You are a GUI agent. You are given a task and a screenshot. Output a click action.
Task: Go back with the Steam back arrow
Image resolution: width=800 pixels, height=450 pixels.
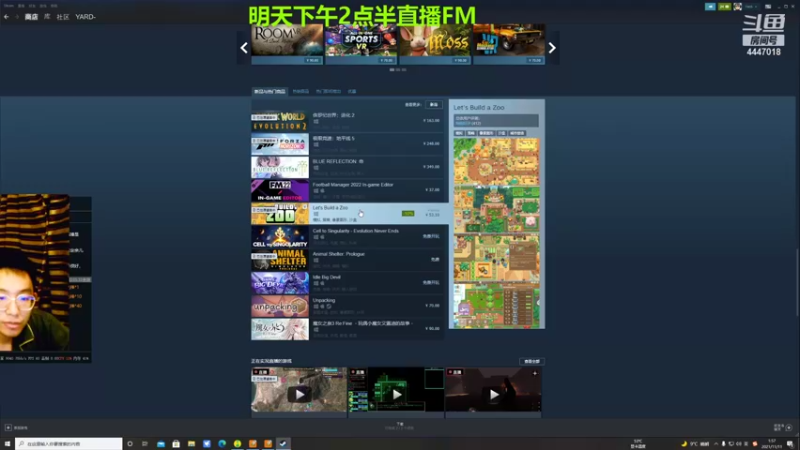coord(7,17)
